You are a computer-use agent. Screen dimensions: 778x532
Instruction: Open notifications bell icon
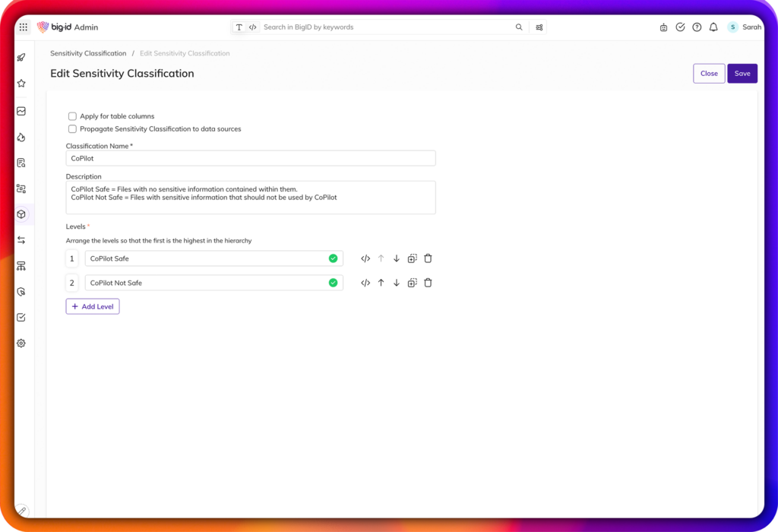pos(713,27)
